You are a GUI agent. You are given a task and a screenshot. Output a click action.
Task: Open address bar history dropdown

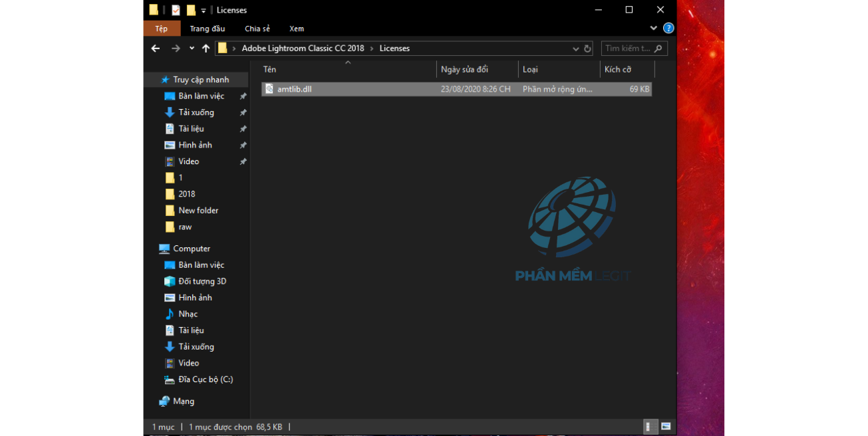coord(576,49)
